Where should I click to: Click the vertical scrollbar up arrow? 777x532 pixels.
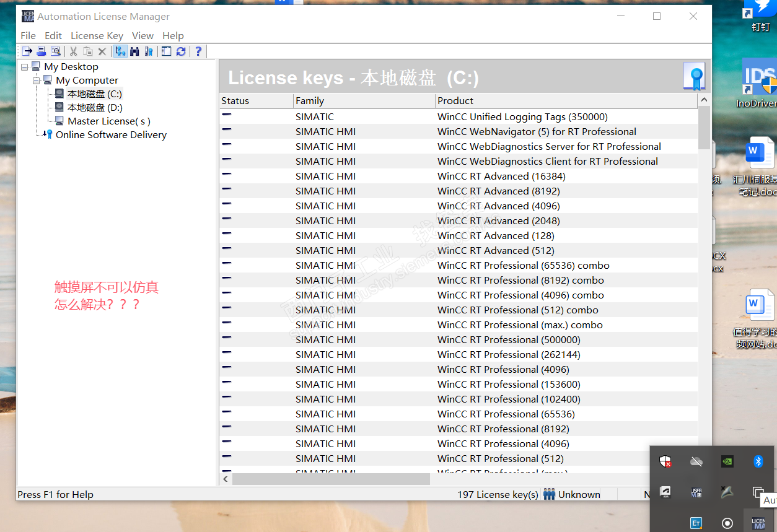tap(704, 100)
